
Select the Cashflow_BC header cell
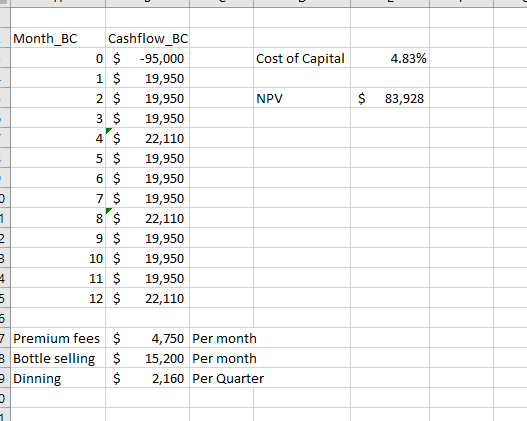click(x=148, y=38)
